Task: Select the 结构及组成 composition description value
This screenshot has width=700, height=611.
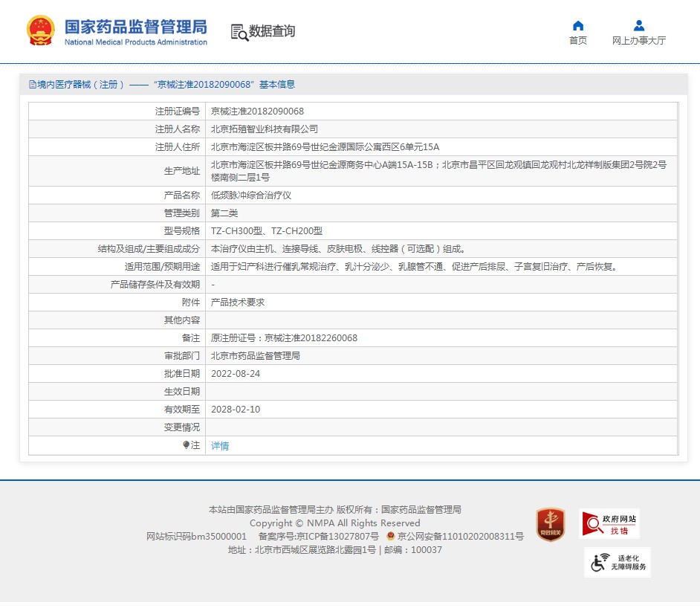Action: [337, 249]
